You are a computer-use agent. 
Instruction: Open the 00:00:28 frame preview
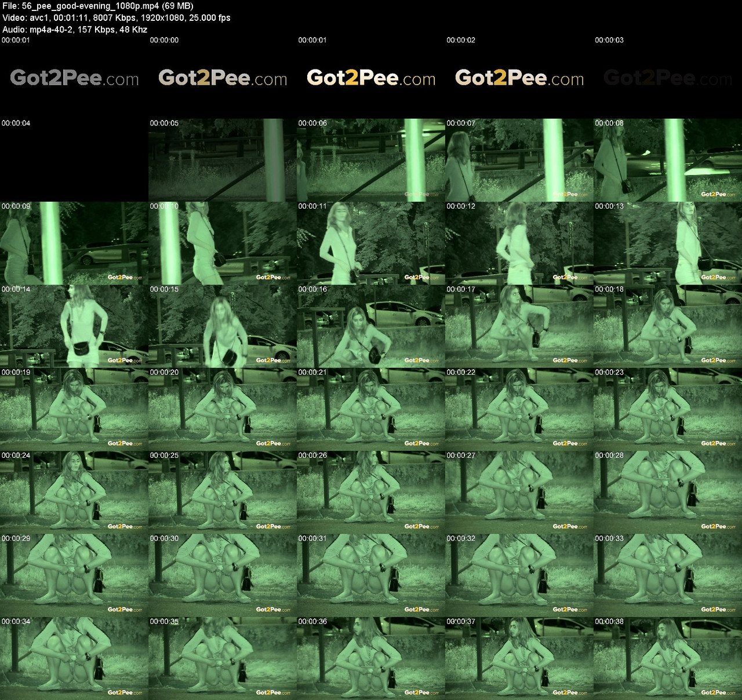pos(667,491)
